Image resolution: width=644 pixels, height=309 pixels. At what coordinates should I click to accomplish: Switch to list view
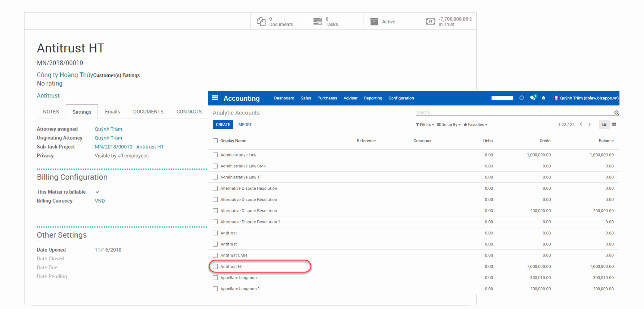coord(604,124)
